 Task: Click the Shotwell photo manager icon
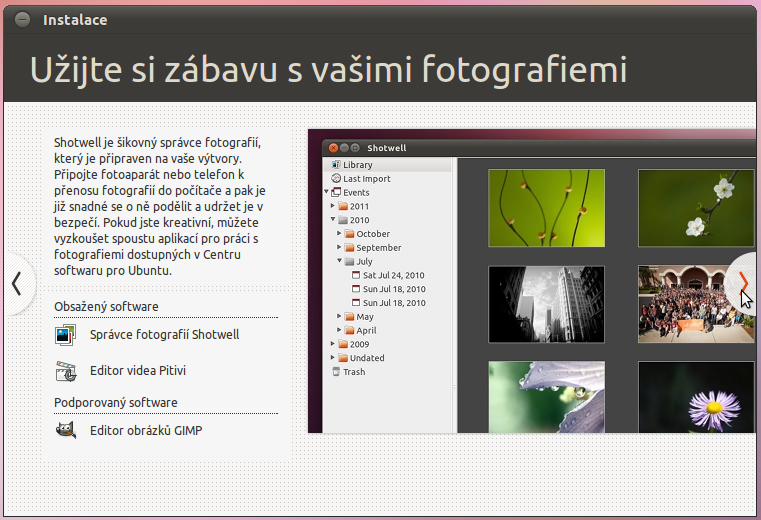point(66,335)
